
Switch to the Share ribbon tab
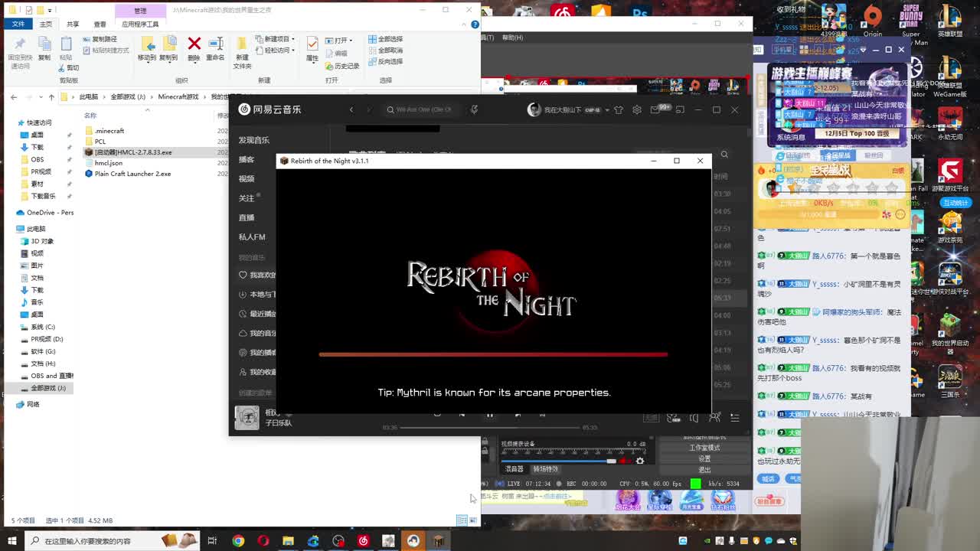[73, 24]
